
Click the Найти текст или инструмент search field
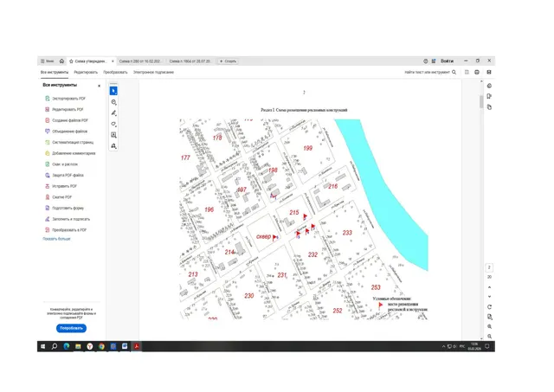tap(430, 72)
